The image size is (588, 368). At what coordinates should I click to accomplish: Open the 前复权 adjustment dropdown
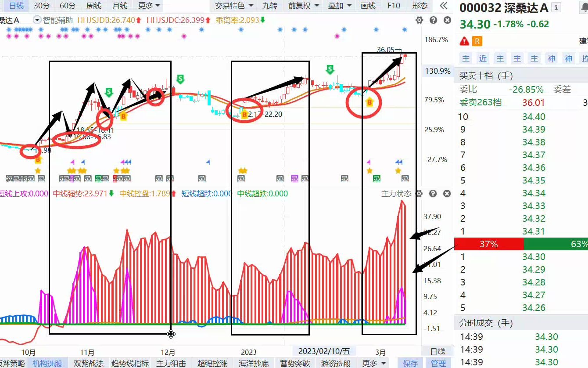click(304, 6)
